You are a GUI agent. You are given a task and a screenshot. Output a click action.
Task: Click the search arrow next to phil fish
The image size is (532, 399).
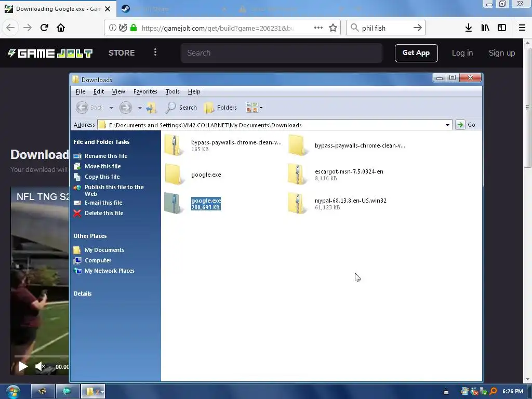(418, 28)
